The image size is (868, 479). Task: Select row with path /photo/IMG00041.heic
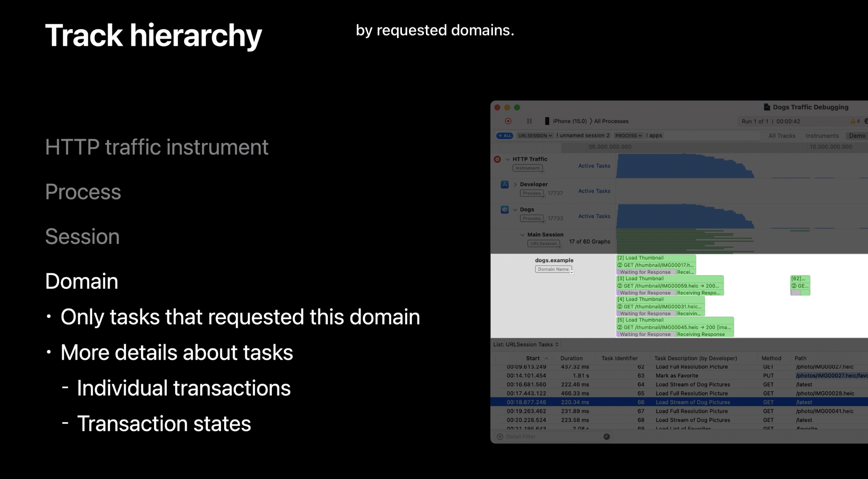click(679, 411)
